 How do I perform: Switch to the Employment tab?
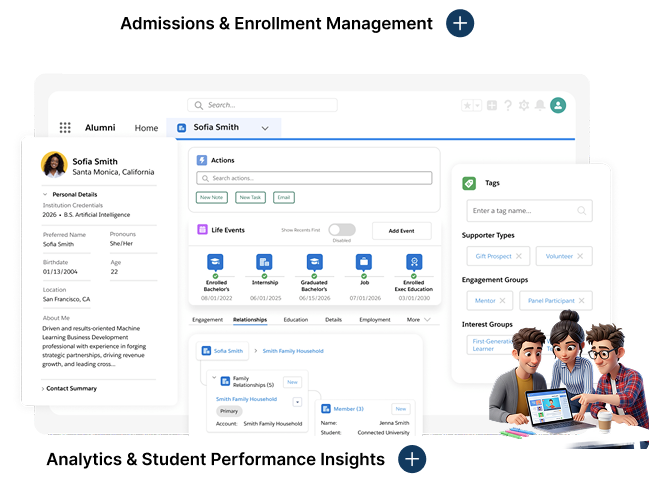[375, 320]
